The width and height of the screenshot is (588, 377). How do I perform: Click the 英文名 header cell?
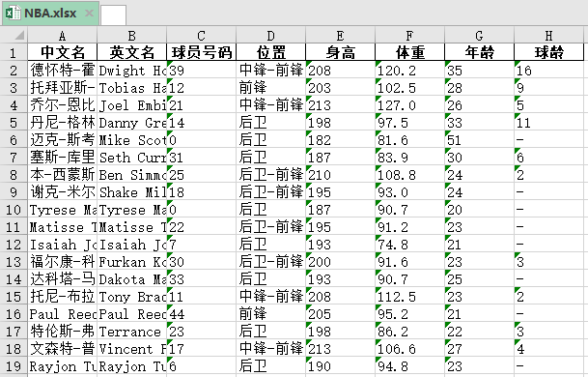pyautogui.click(x=131, y=52)
